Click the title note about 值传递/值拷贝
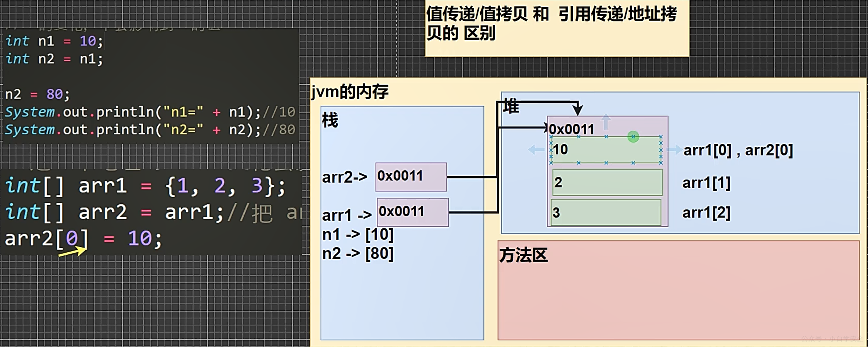Image resolution: width=868 pixels, height=347 pixels. click(557, 28)
